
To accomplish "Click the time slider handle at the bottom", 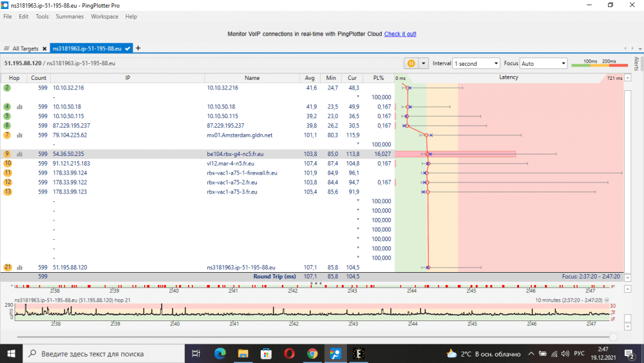I will coord(613,337).
